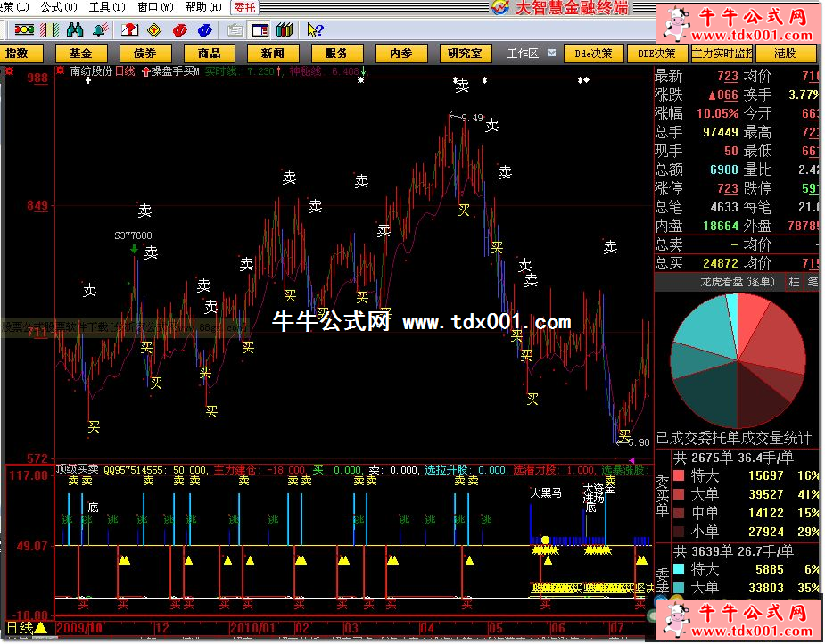The height and width of the screenshot is (644, 825).
Task: Click the 特大 sell-order cyan swatch
Action: (x=679, y=569)
